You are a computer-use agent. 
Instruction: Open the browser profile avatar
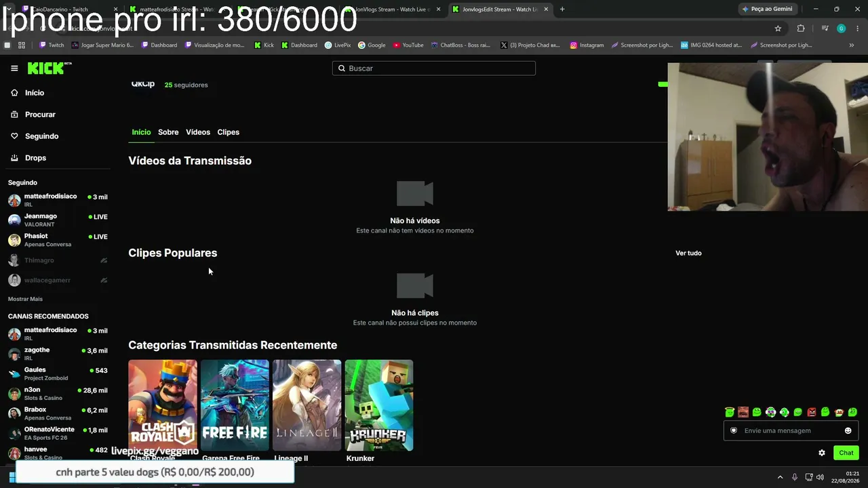coord(841,28)
